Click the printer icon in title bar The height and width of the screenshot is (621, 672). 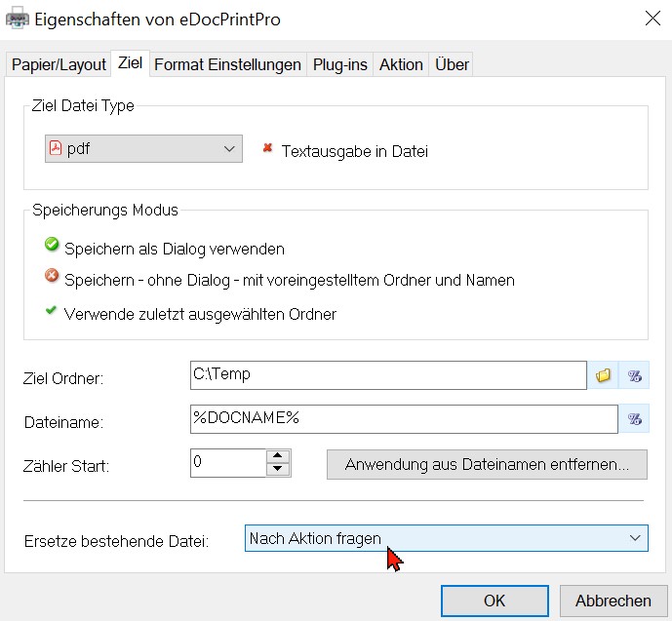click(18, 19)
